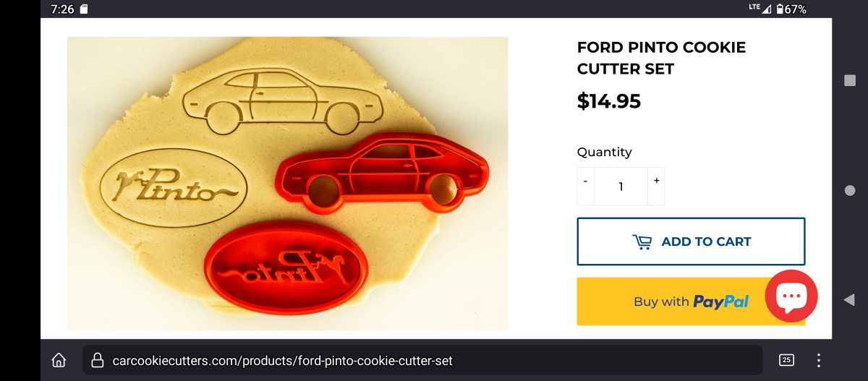Click Buy with PayPal button
868x381 pixels.
click(691, 301)
